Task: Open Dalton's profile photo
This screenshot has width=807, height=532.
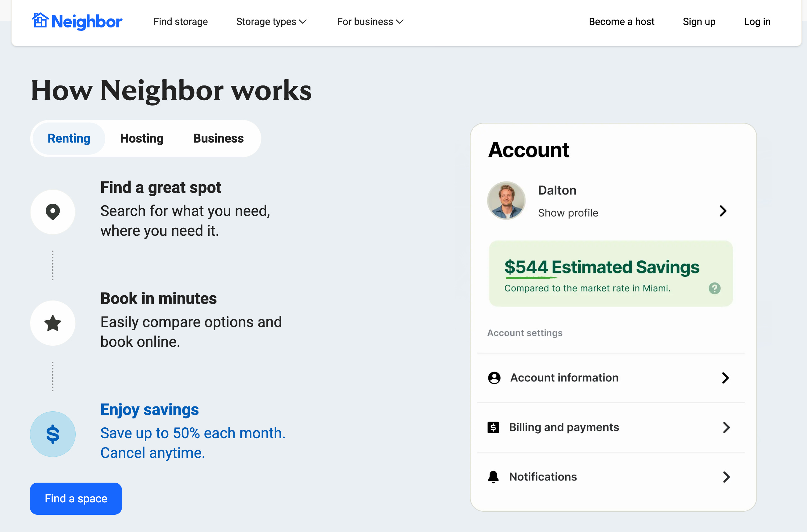Action: tap(506, 201)
